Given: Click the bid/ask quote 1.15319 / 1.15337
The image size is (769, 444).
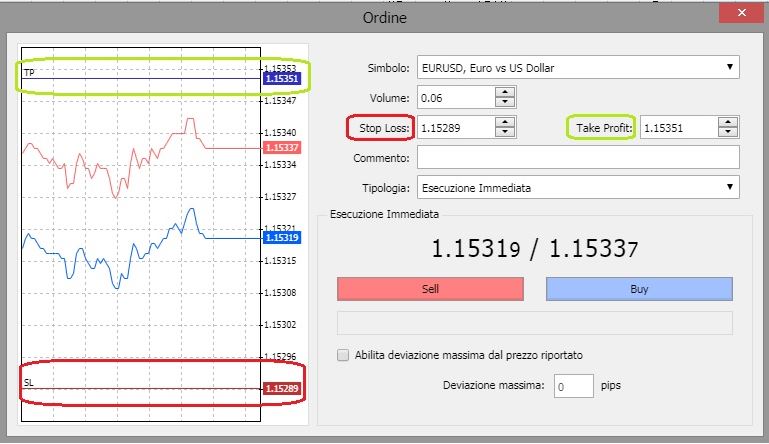Looking at the screenshot, I should (535, 248).
